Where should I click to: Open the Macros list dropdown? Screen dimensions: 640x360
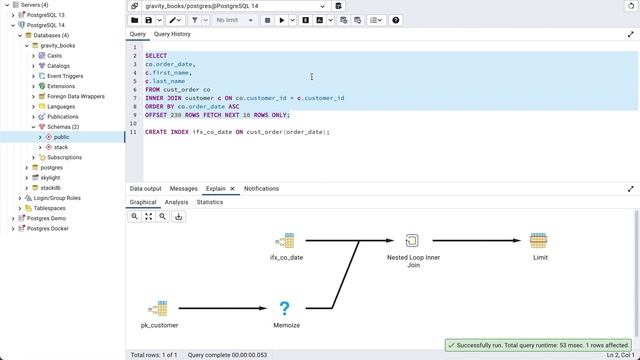click(376, 20)
